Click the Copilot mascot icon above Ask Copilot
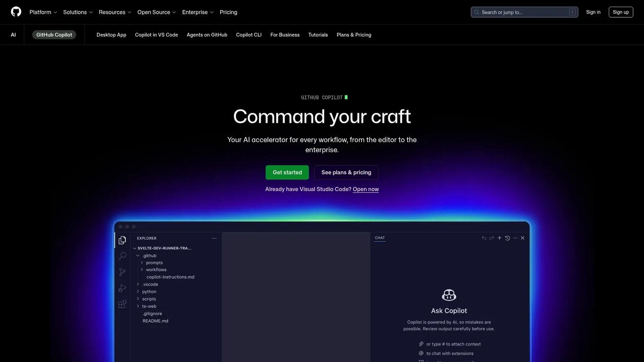The image size is (644, 362). click(449, 295)
